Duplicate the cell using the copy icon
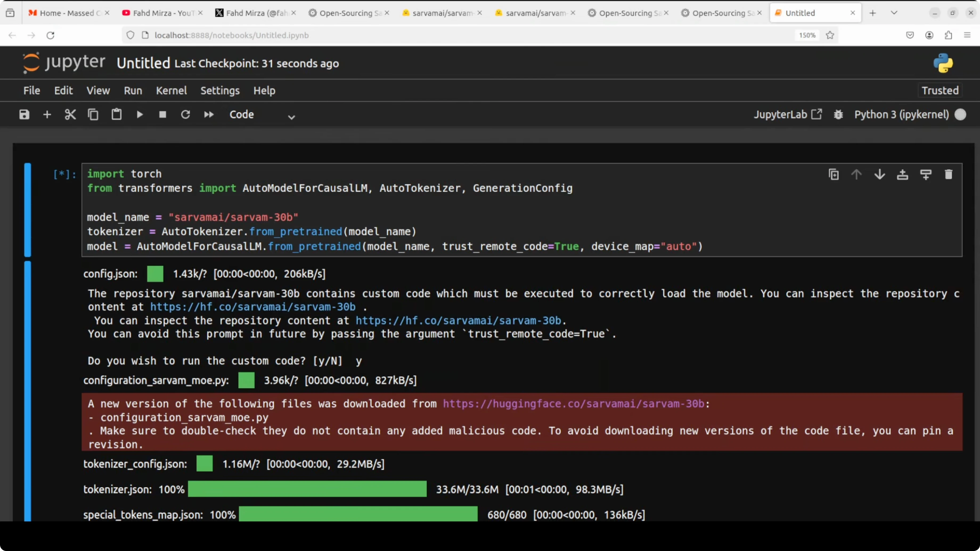The width and height of the screenshot is (980, 551). 834,174
